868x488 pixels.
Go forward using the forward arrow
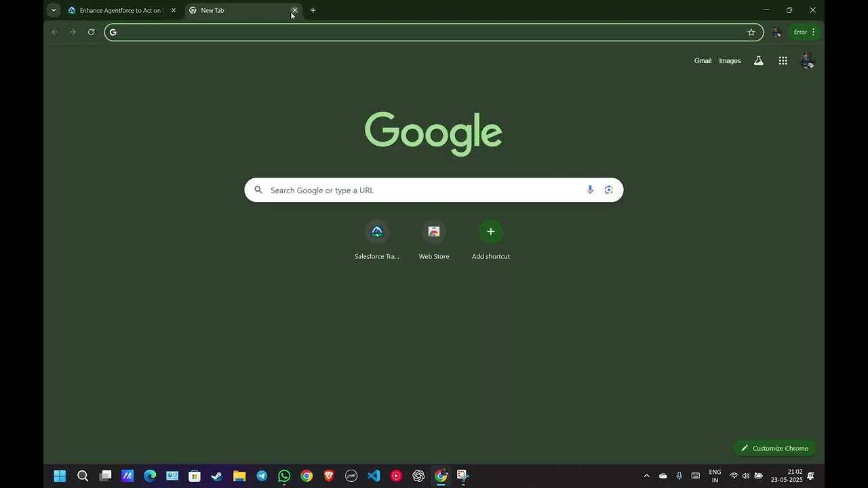(x=73, y=32)
